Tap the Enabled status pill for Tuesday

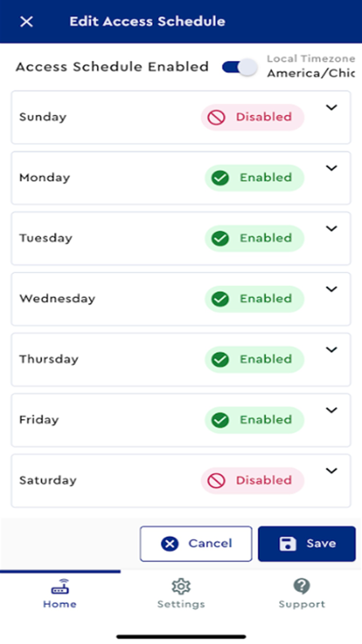(254, 238)
